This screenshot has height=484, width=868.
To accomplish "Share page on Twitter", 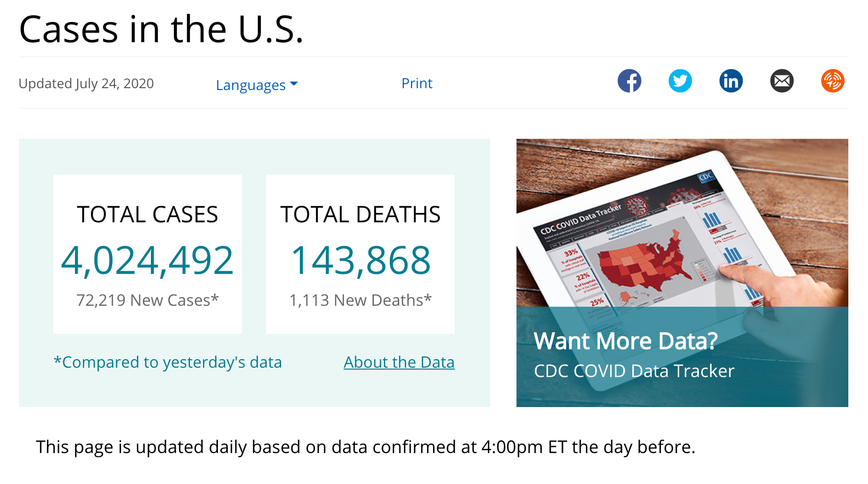I will (680, 81).
